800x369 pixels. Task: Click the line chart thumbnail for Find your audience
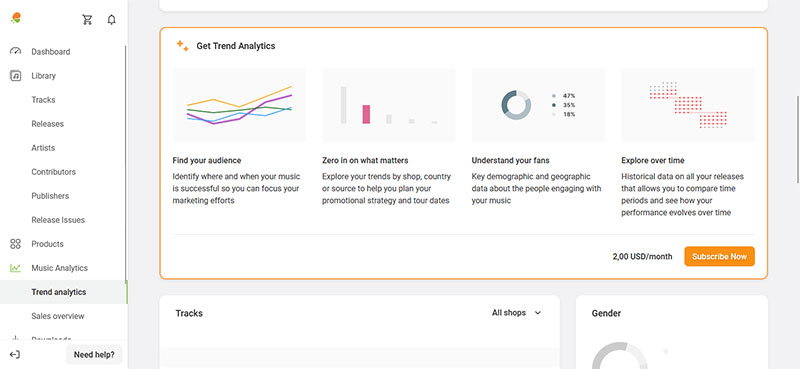point(239,105)
